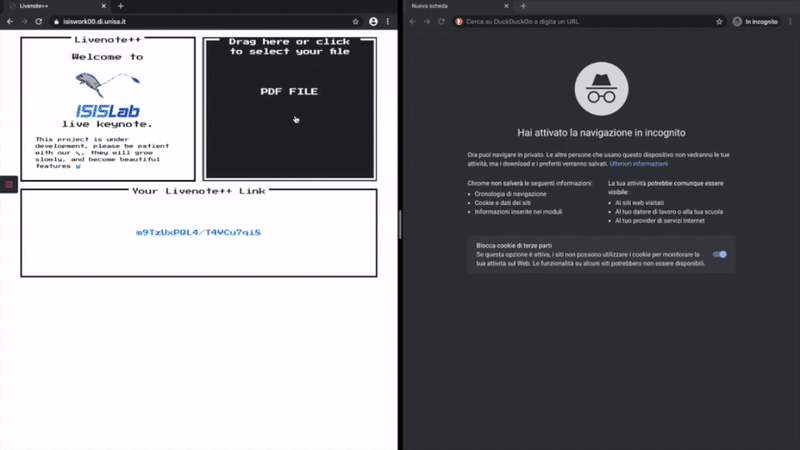
Task: Select the Livenote++ tab
Action: click(57, 6)
